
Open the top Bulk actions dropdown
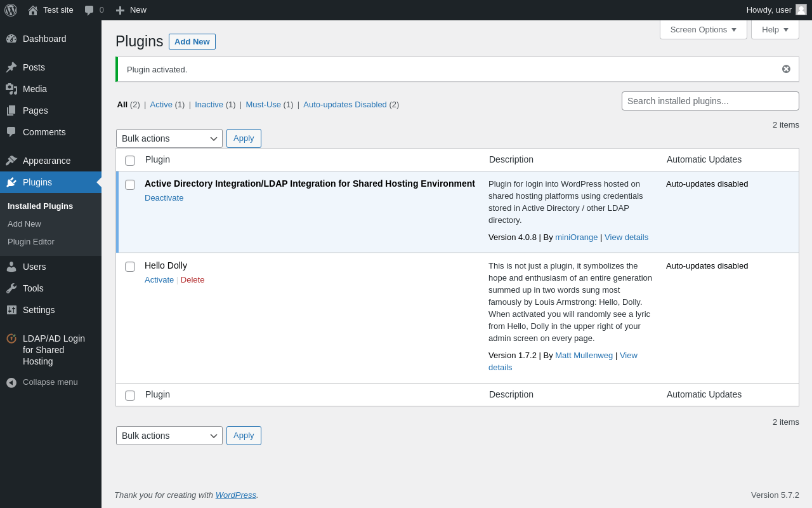click(x=169, y=138)
